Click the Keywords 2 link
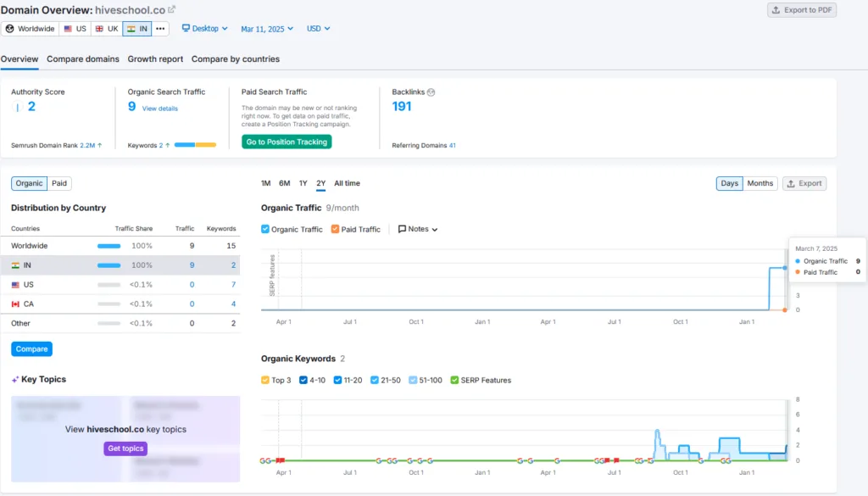868x496 pixels. click(x=161, y=146)
